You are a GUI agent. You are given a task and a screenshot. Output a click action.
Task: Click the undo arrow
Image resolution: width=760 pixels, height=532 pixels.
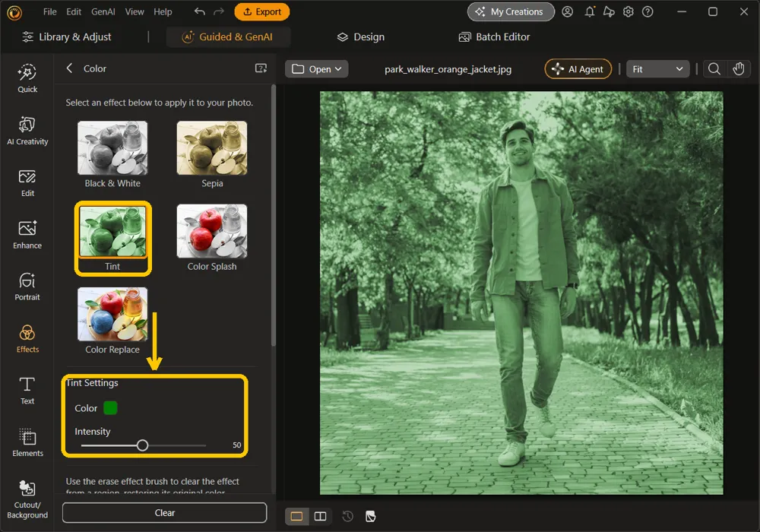pos(199,11)
